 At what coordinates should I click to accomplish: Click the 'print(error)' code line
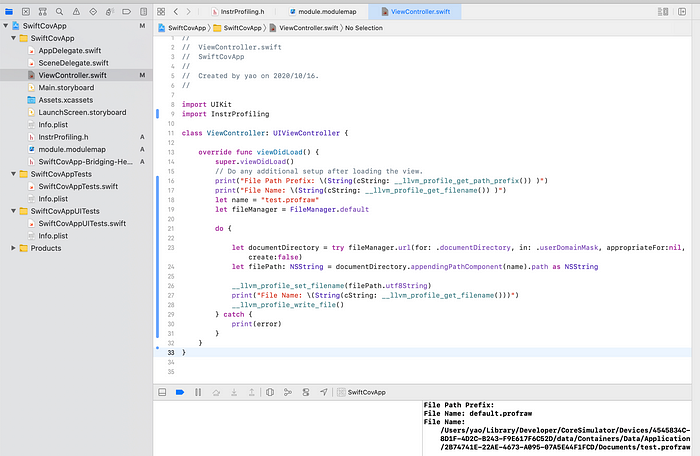256,324
